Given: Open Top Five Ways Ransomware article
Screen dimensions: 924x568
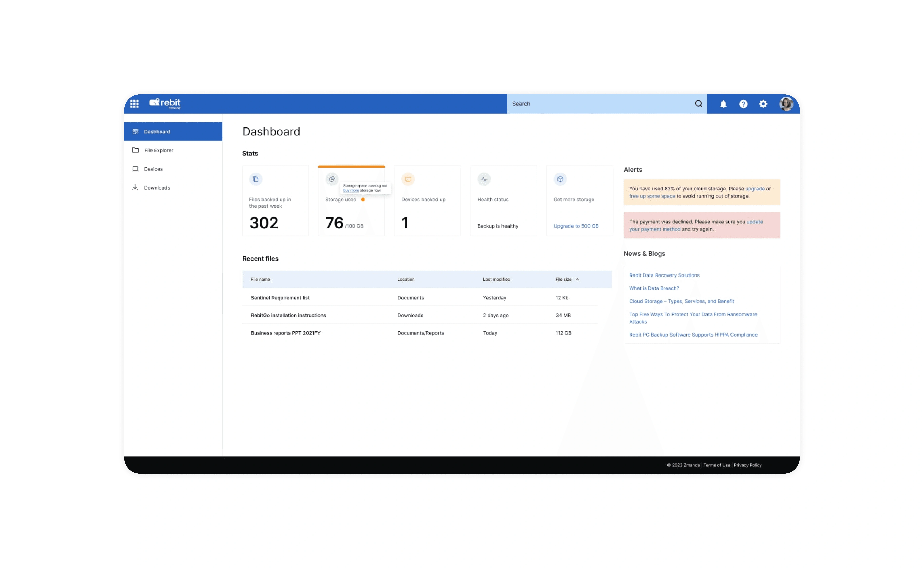Looking at the screenshot, I should point(693,318).
